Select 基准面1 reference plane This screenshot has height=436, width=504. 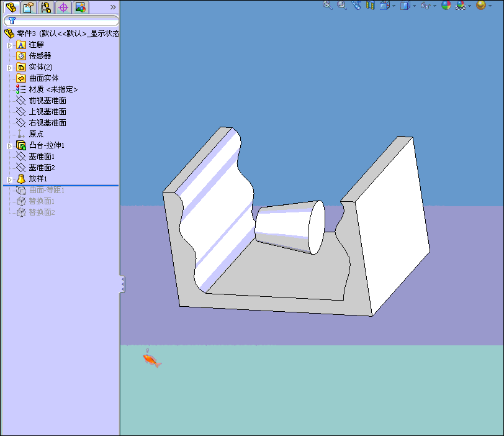coord(42,157)
